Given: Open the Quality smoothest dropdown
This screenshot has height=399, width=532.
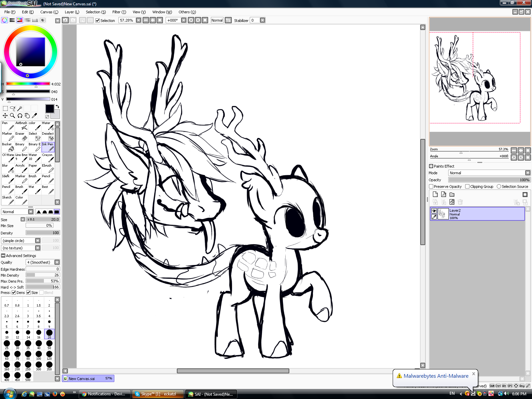Looking at the screenshot, I should [57, 262].
